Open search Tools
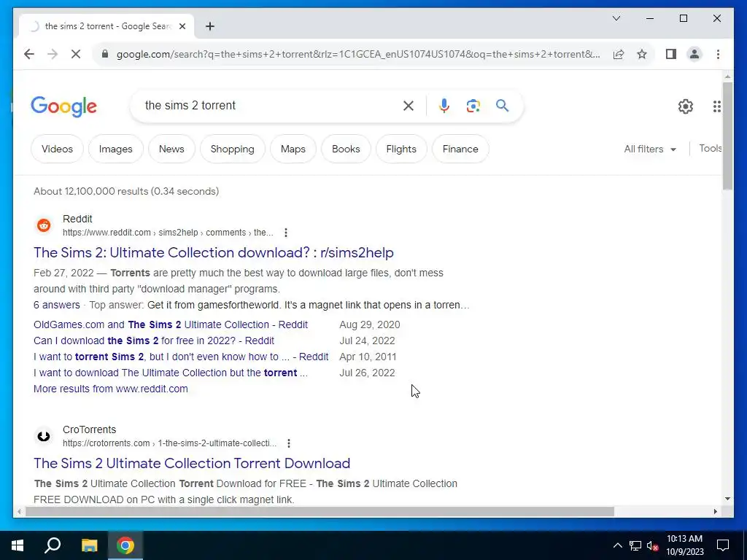The width and height of the screenshot is (747, 560). (x=710, y=149)
